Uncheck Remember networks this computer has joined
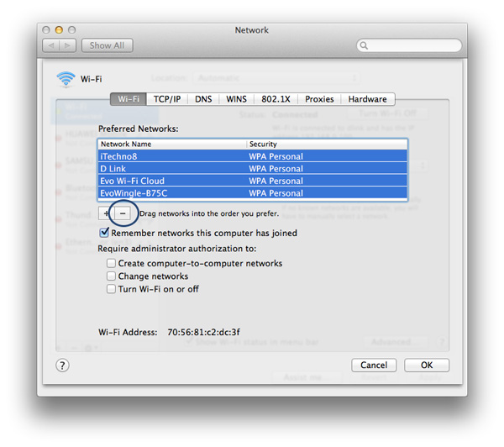 (104, 233)
